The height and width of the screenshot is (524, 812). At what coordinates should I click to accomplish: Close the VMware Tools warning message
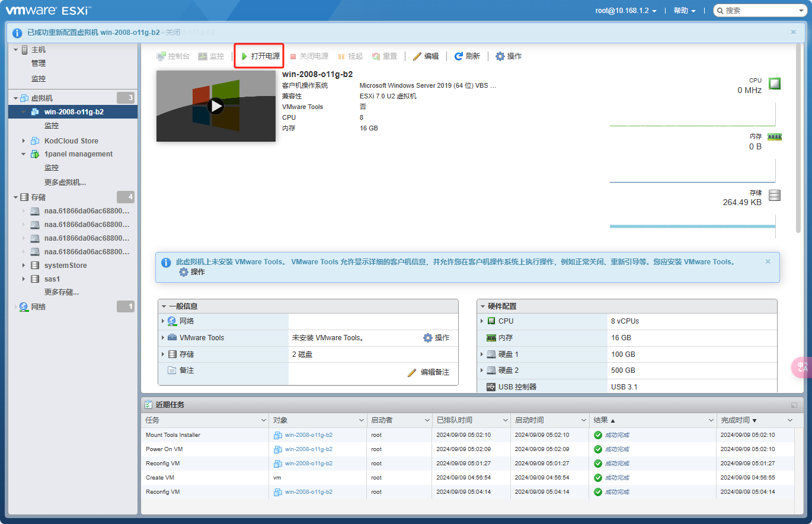point(768,261)
